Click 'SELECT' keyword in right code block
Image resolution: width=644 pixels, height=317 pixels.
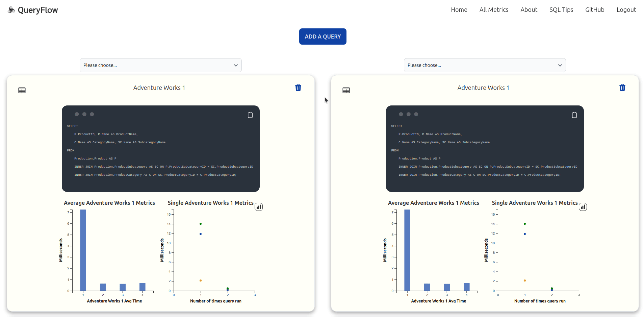(x=396, y=126)
